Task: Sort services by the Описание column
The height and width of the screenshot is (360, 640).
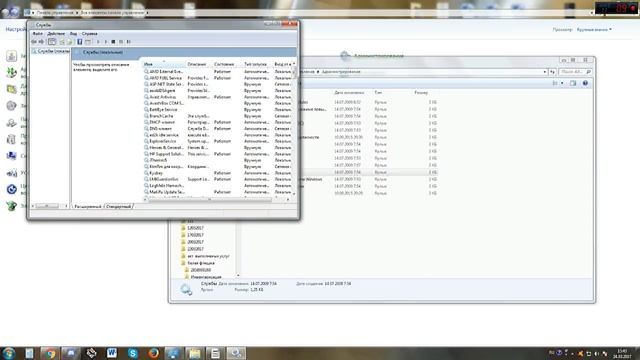Action: point(199,64)
